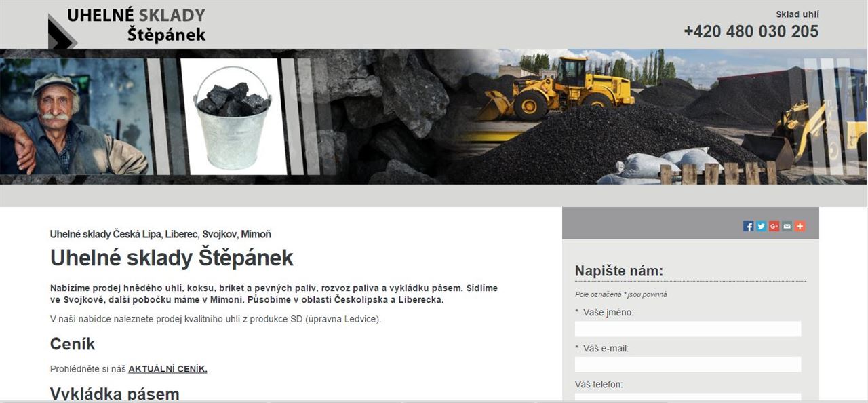Open more sharing options plus icon
The height and width of the screenshot is (403, 868).
click(800, 227)
